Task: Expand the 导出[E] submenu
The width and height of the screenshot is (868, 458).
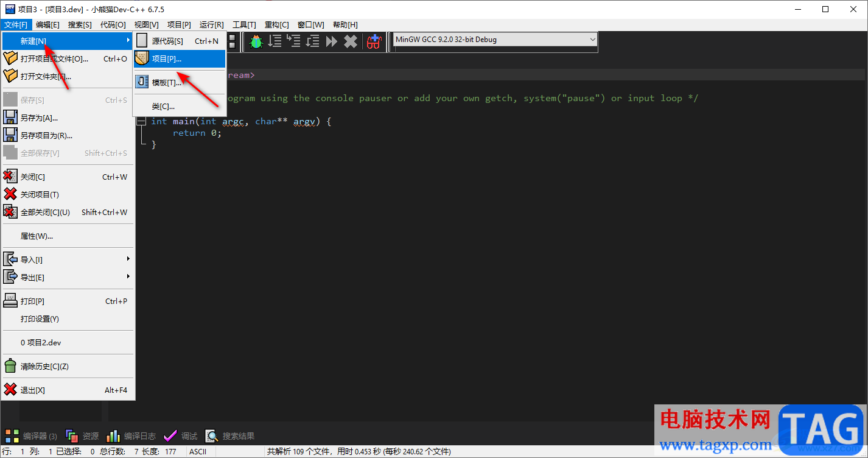Action: (x=68, y=277)
